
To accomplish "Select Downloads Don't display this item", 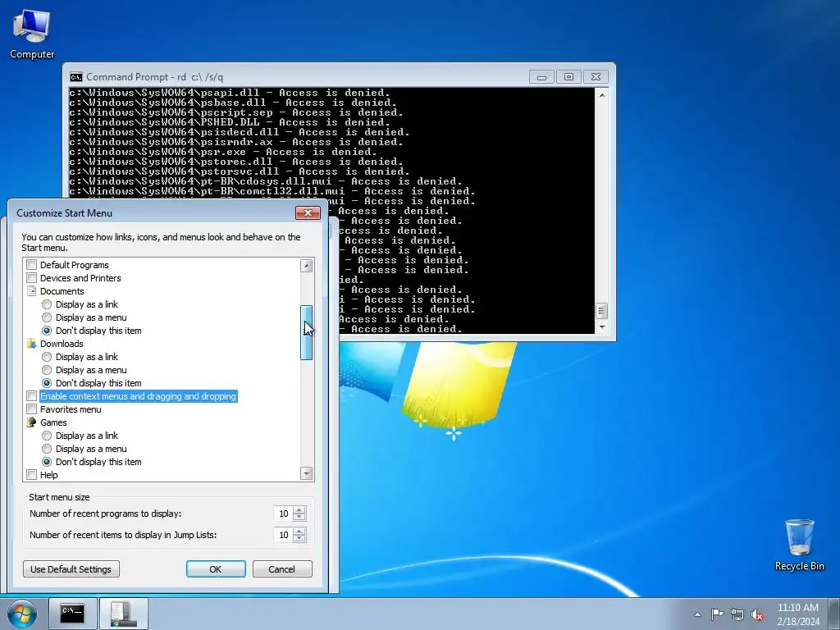I will 47,383.
